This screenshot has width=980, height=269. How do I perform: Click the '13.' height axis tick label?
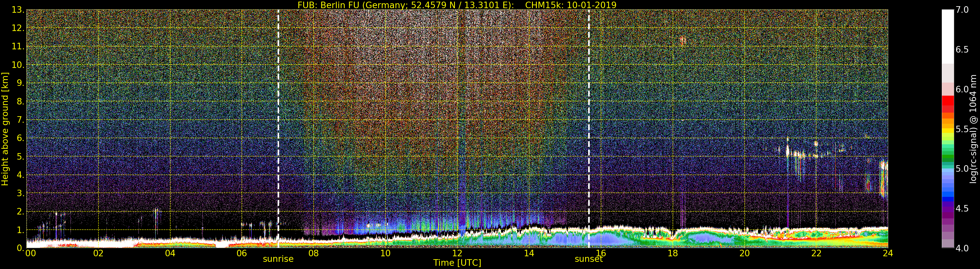pos(18,10)
